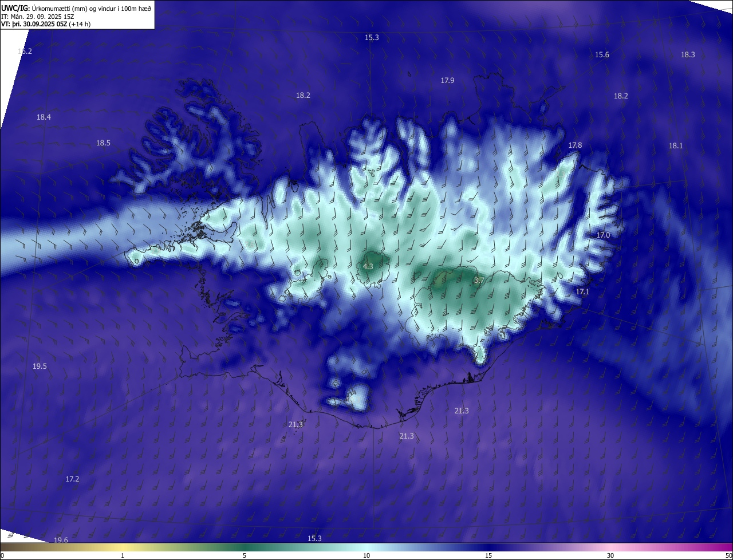The height and width of the screenshot is (560, 733).
Task: Click the 18.4 value label
Action: tap(44, 117)
